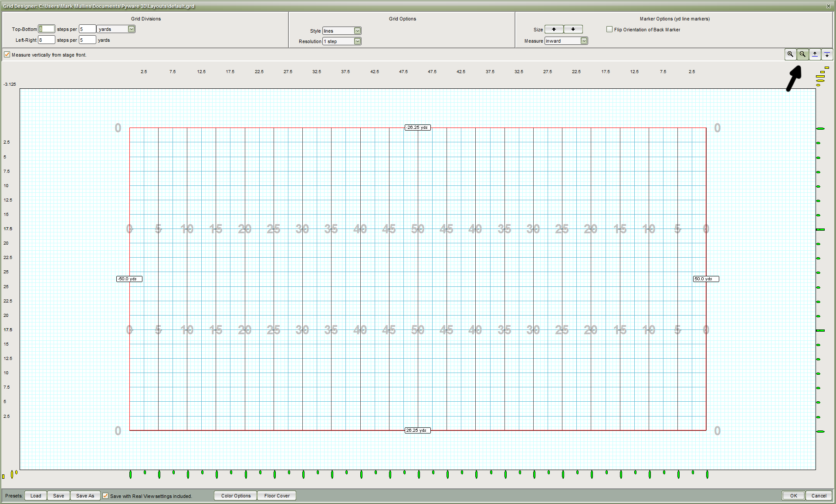The height and width of the screenshot is (504, 836).
Task: Enable Flip Orientation of Back Marker
Action: pyautogui.click(x=609, y=29)
